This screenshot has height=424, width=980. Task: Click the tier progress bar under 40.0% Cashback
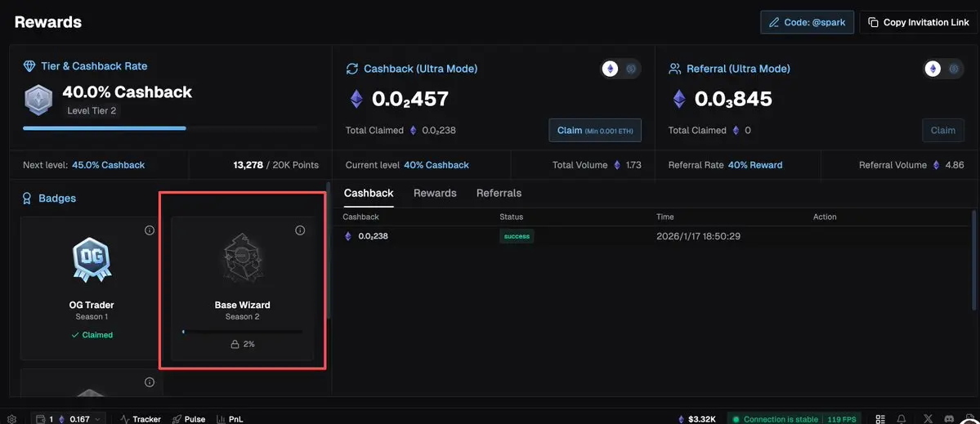coord(170,128)
